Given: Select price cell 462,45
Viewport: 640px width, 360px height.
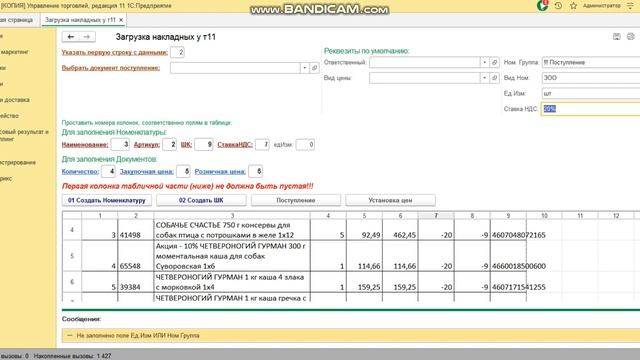Looking at the screenshot, I should [400, 230].
